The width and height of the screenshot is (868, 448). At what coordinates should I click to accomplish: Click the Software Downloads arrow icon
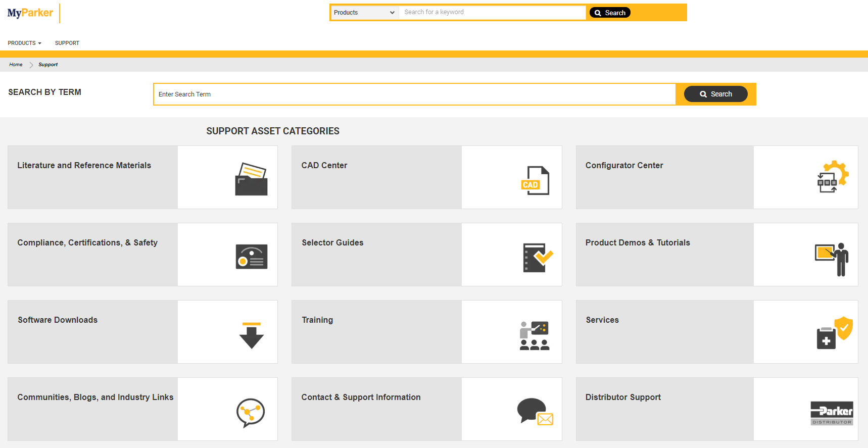click(251, 335)
